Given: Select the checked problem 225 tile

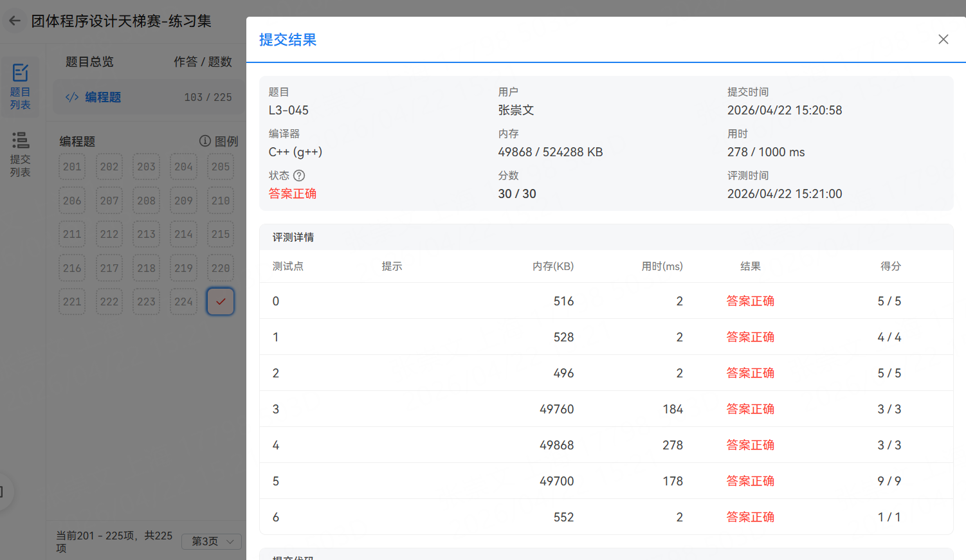Looking at the screenshot, I should (221, 302).
